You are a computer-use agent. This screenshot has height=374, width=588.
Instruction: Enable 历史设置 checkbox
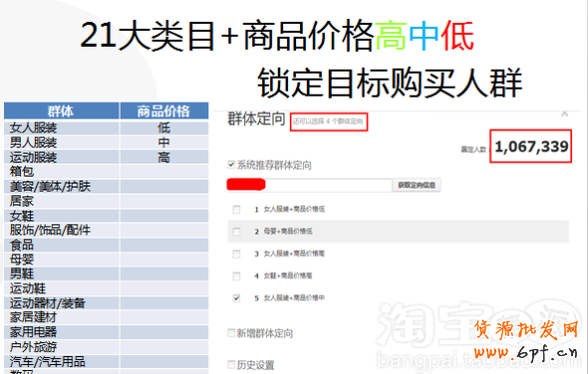[231, 364]
